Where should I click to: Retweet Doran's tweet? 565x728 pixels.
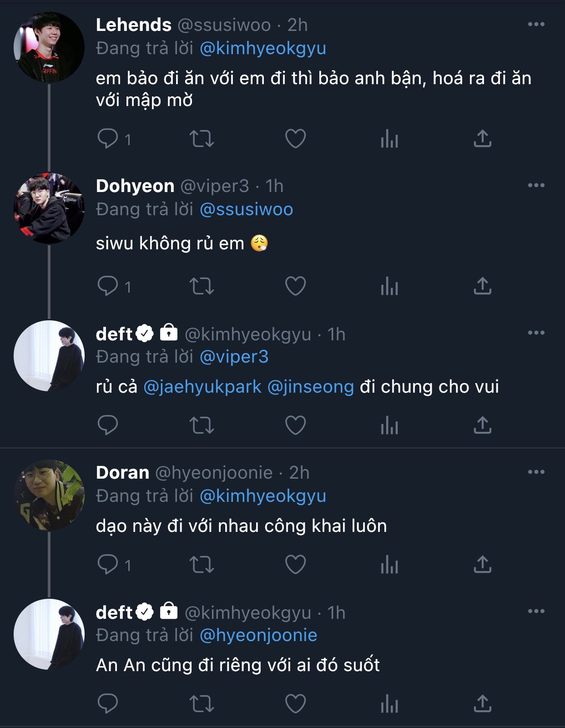point(202,565)
